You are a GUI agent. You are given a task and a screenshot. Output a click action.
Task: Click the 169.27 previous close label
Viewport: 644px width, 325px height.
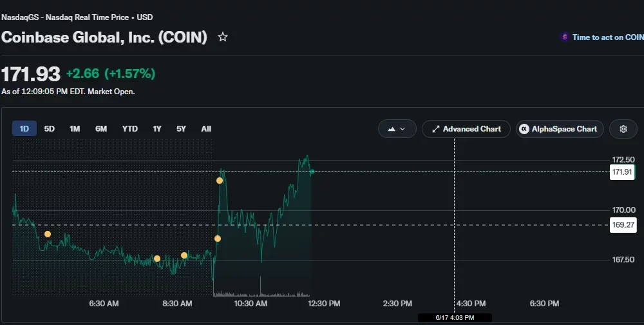(623, 224)
